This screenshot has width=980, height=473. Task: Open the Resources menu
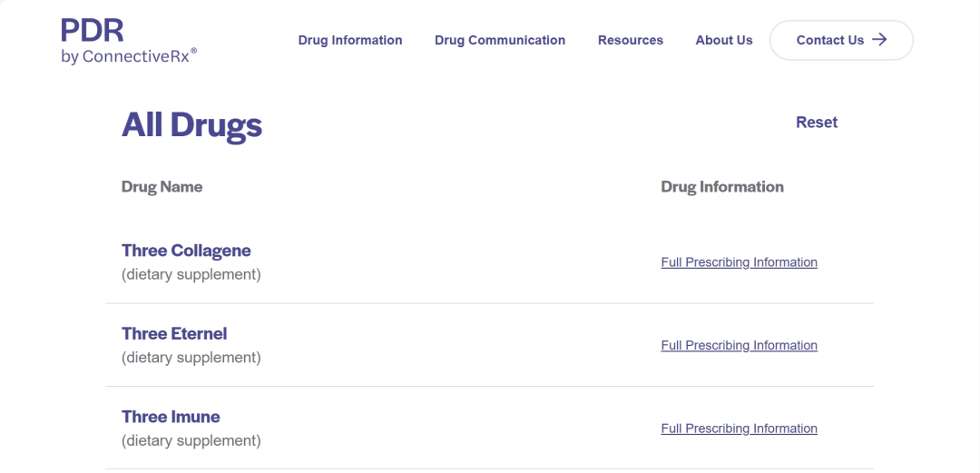631,40
